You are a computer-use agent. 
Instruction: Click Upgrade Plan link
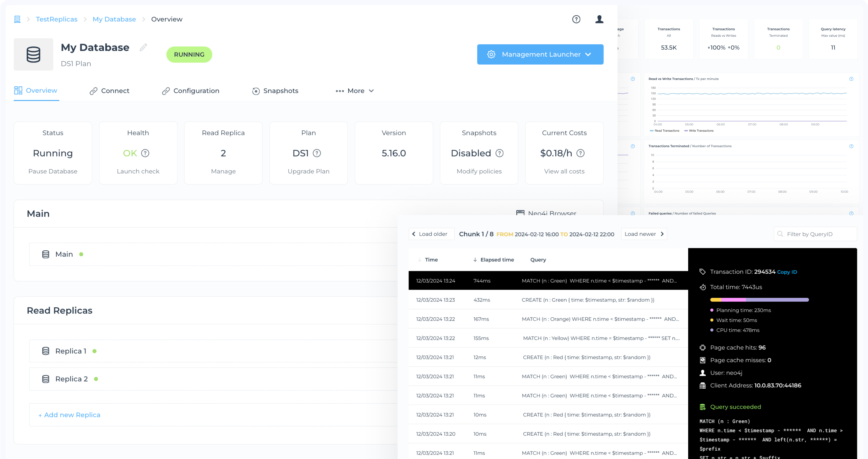click(x=309, y=171)
